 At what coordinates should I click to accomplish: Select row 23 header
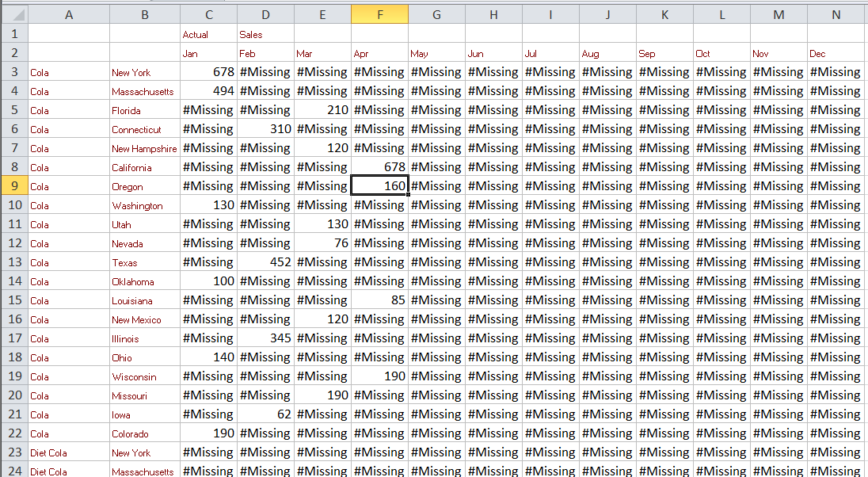pos(14,452)
